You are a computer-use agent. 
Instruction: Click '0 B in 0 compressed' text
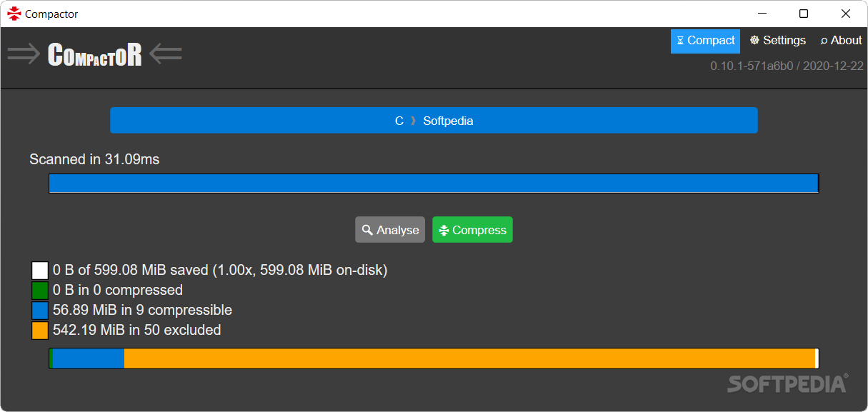(118, 290)
